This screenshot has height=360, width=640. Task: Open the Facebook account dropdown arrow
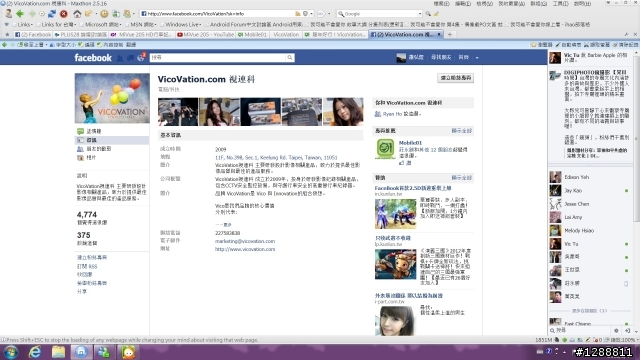(x=477, y=58)
